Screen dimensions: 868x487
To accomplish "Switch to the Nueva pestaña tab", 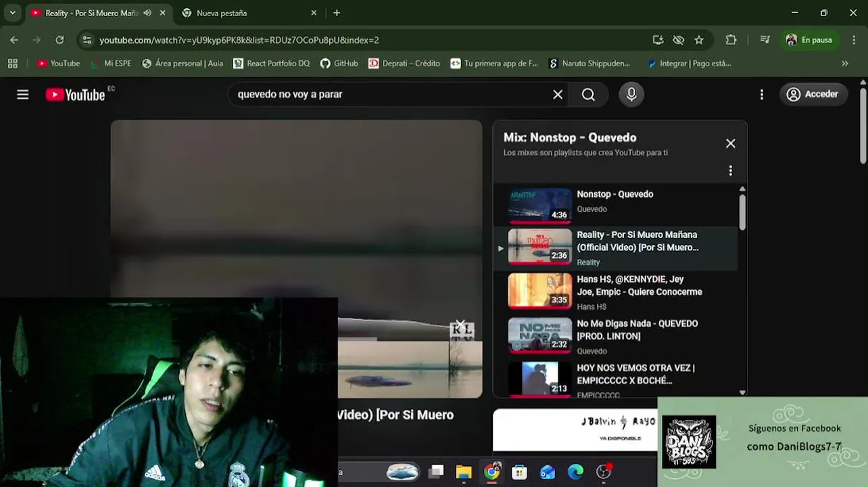I will pos(249,13).
